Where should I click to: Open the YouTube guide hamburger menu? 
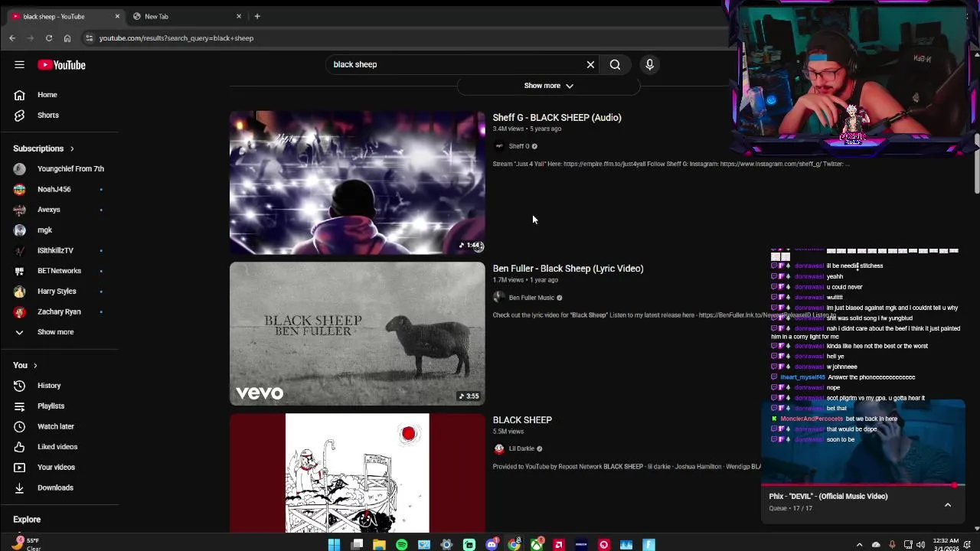pyautogui.click(x=19, y=65)
